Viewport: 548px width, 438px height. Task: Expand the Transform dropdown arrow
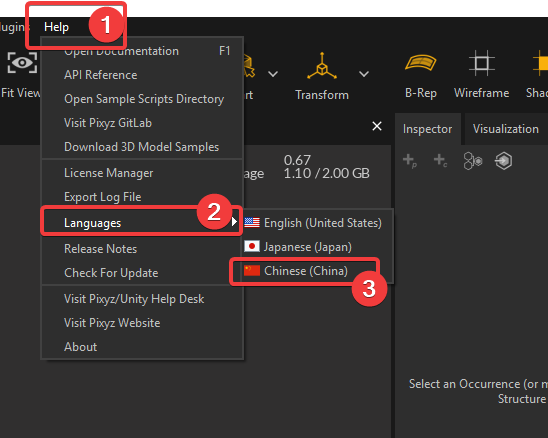tap(364, 74)
